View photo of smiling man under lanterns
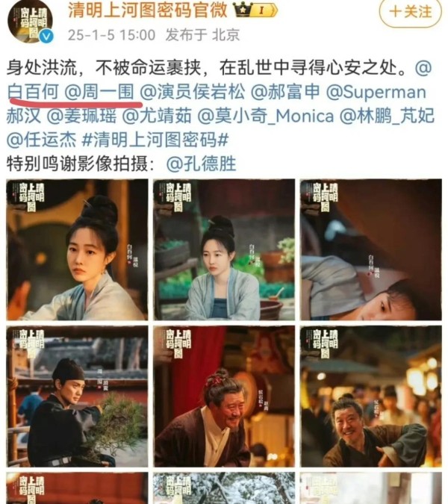This screenshot has width=448, height=504. tap(371, 396)
